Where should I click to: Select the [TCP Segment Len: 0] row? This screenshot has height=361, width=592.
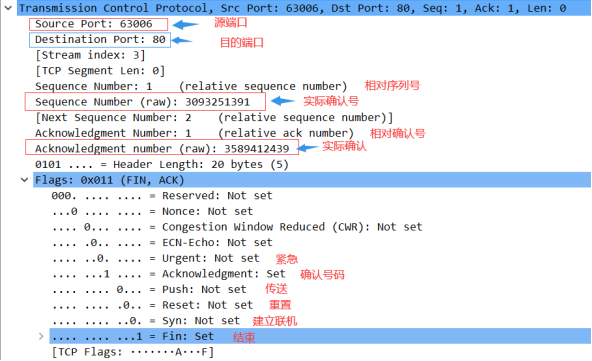pos(100,71)
